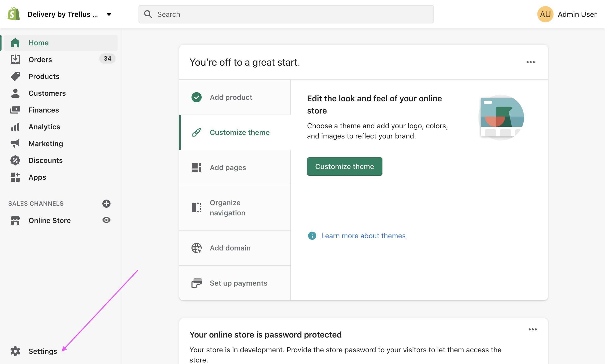Open the AU avatar menu
This screenshot has width=605, height=364.
tap(545, 14)
